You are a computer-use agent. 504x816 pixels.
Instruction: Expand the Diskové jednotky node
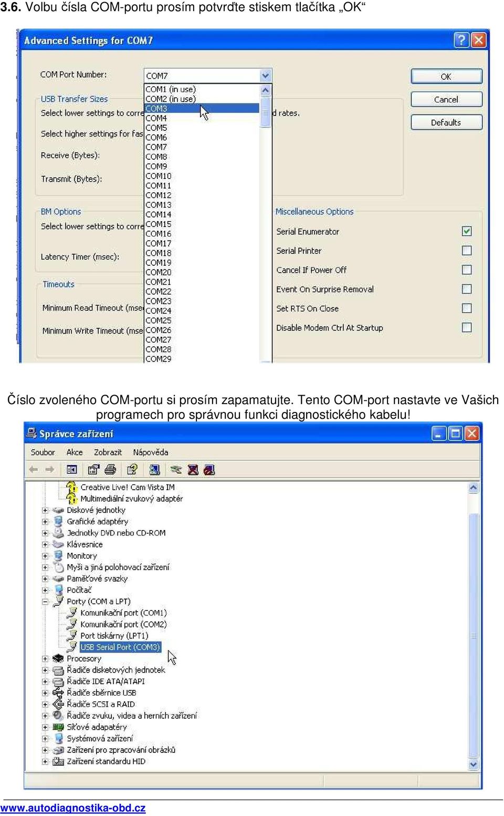pos(45,510)
